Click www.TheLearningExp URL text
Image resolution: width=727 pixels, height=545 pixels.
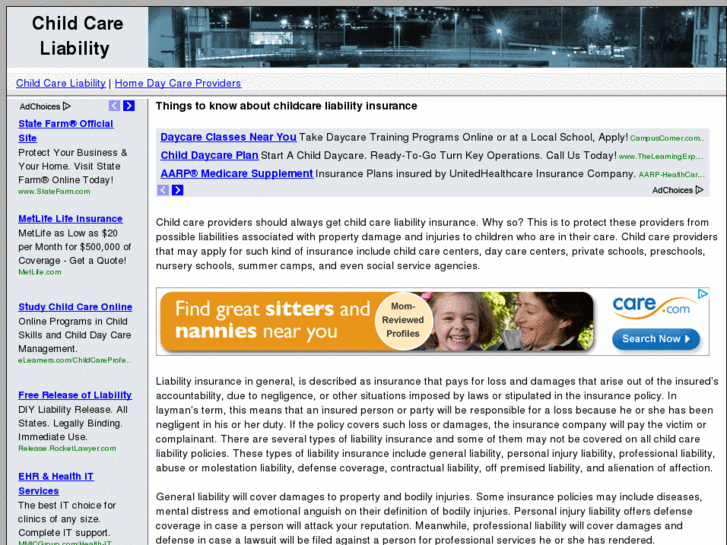click(661, 156)
